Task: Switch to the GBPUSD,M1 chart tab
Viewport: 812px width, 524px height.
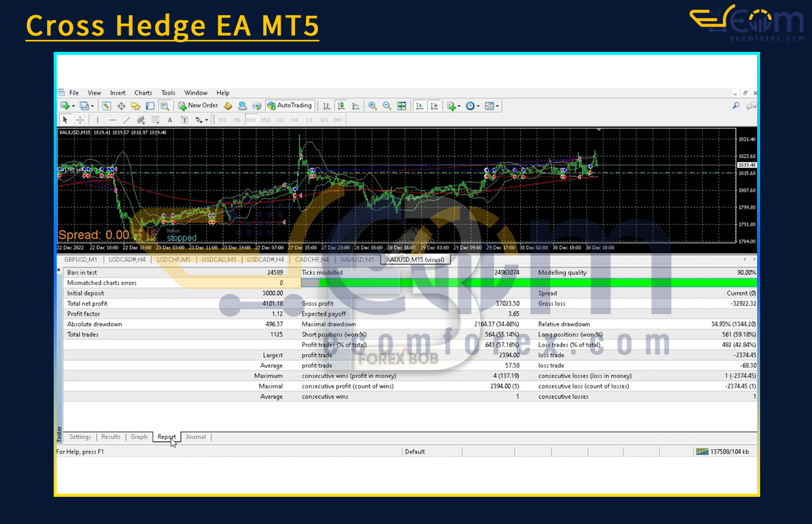Action: [80, 260]
